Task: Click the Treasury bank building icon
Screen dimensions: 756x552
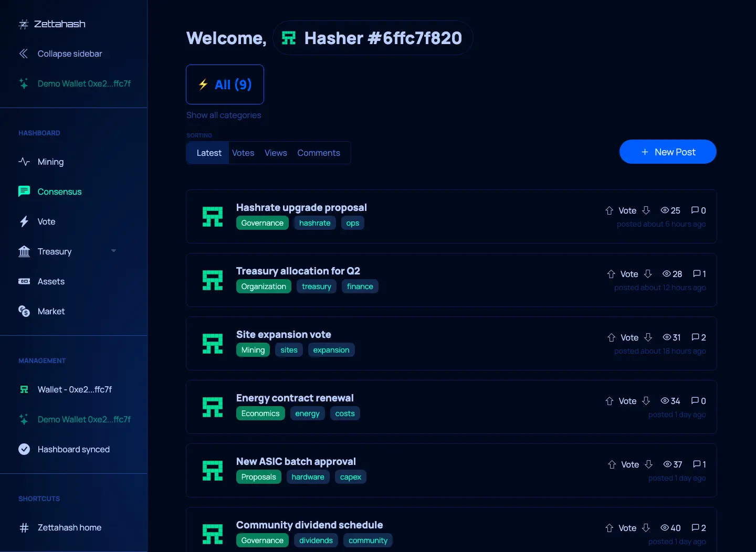Action: pyautogui.click(x=24, y=251)
